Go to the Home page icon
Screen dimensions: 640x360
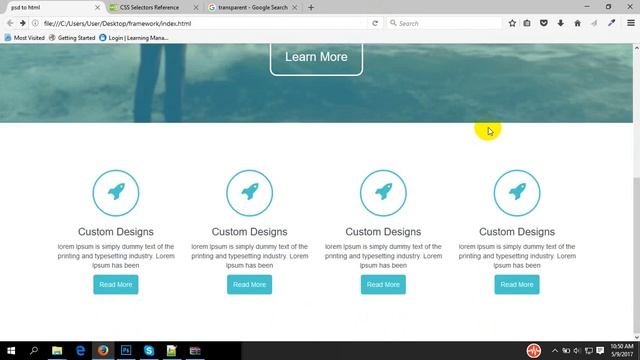577,23
